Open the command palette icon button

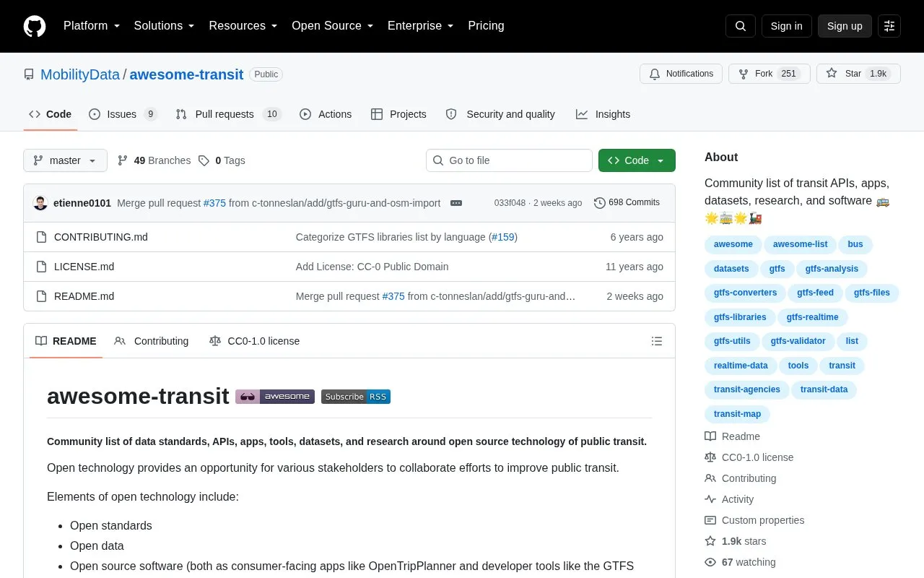pos(889,26)
